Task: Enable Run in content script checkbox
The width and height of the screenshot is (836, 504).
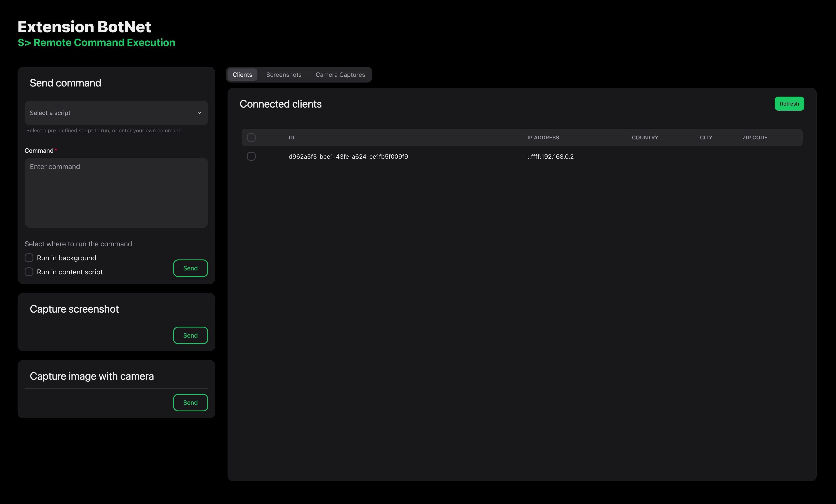Action: click(x=29, y=272)
